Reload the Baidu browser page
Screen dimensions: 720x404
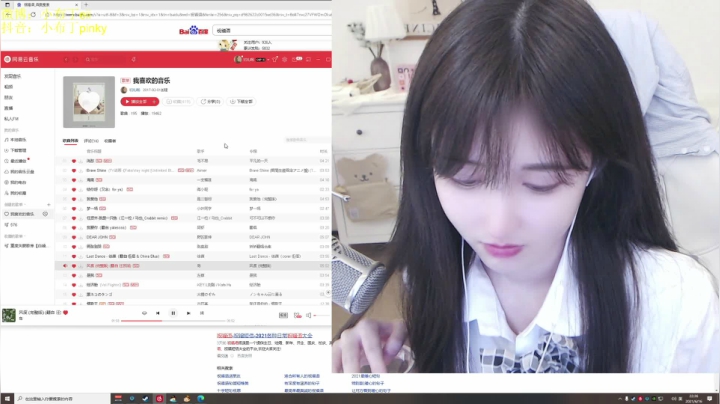(33, 15)
